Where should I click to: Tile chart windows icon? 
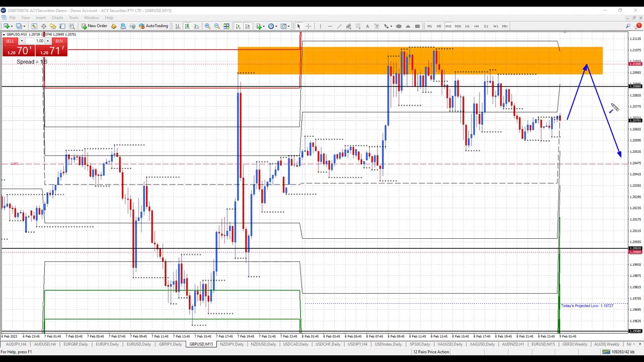tap(226, 26)
